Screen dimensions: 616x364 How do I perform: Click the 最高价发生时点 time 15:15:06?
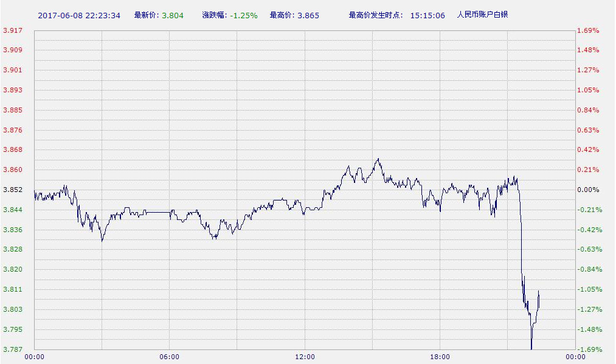pos(427,16)
